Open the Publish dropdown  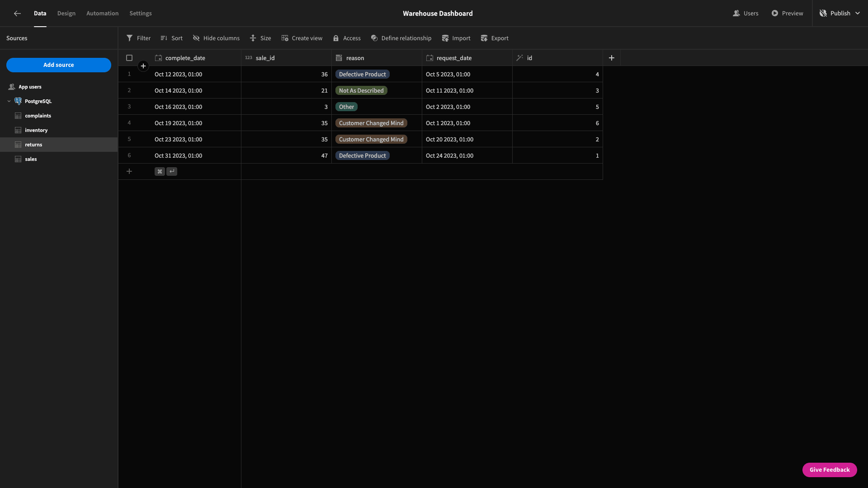click(840, 14)
